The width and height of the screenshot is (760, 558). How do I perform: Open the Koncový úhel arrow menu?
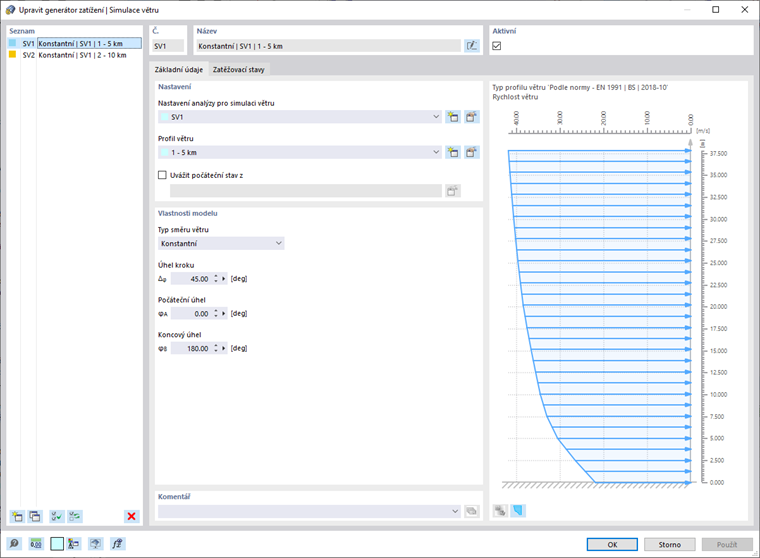(223, 349)
